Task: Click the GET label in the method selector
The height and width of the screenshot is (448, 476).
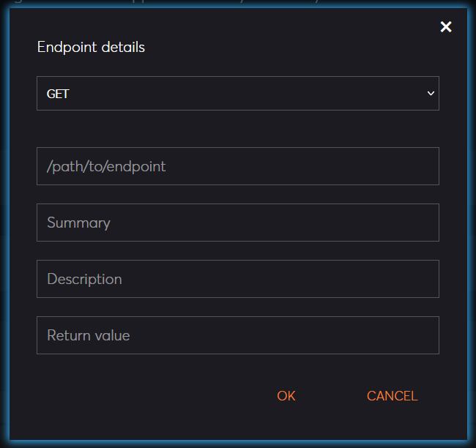Action: click(58, 94)
